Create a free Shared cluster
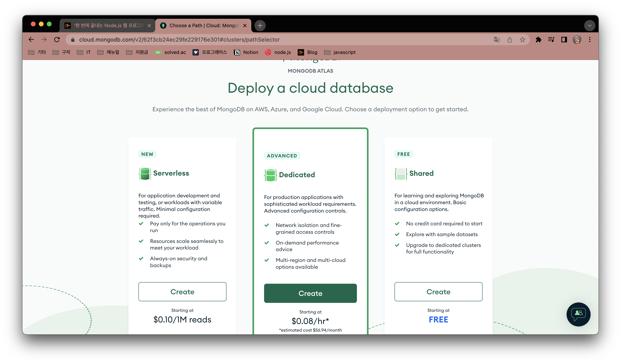The image size is (621, 364). tap(438, 291)
